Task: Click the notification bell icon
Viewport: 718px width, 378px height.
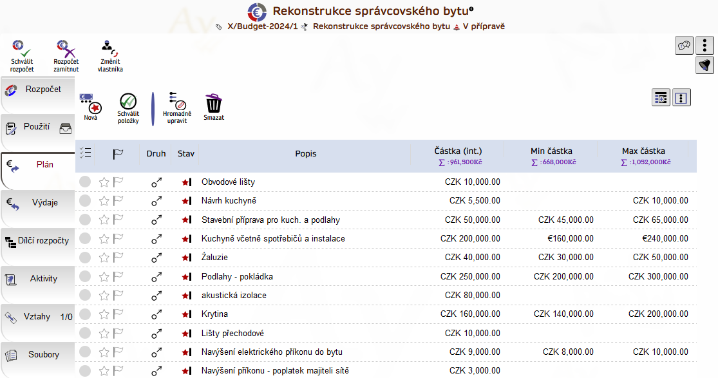Action: [704, 65]
